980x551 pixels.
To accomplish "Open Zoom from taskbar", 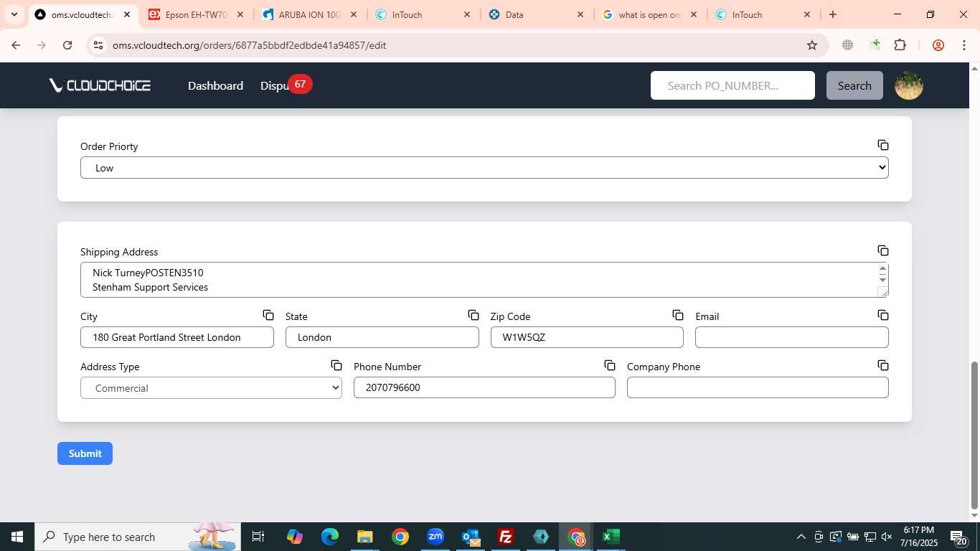I will coord(435,537).
